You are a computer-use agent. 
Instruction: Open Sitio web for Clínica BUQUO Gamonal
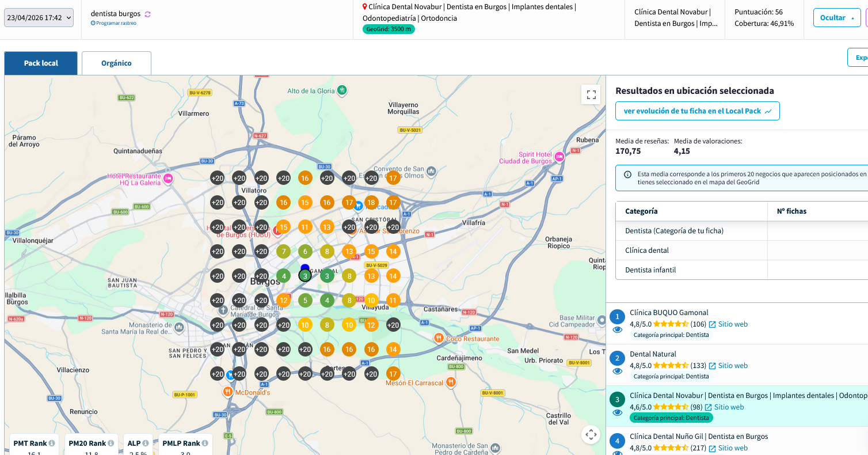tap(733, 324)
